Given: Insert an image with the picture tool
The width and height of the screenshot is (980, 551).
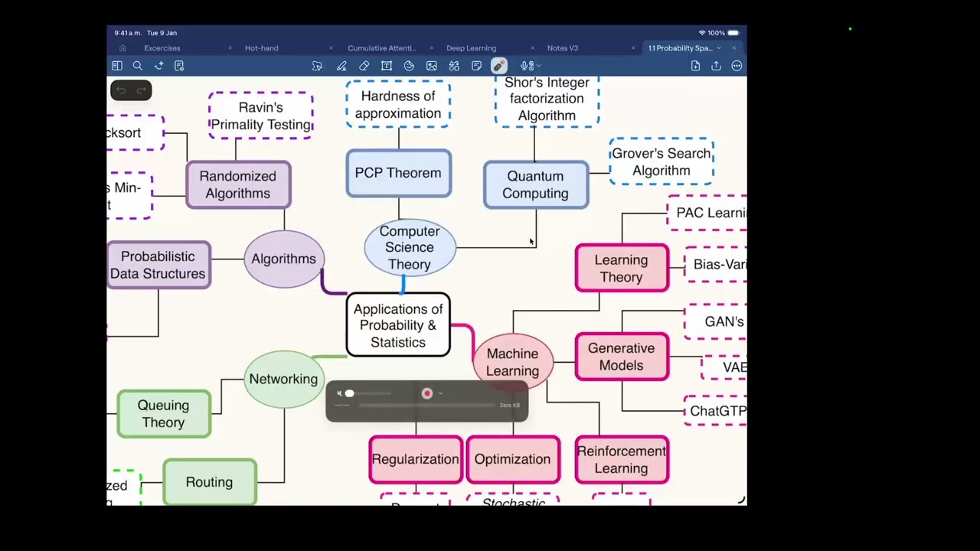Looking at the screenshot, I should (432, 66).
